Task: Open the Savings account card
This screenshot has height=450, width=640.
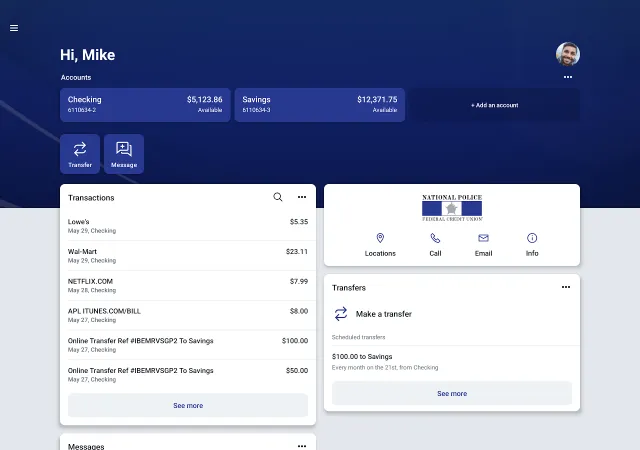Action: (x=320, y=105)
